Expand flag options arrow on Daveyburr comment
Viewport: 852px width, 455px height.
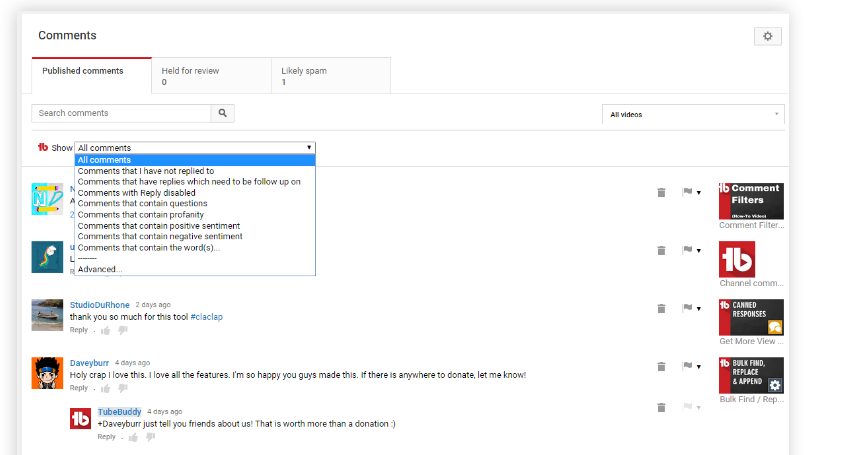[x=699, y=367]
